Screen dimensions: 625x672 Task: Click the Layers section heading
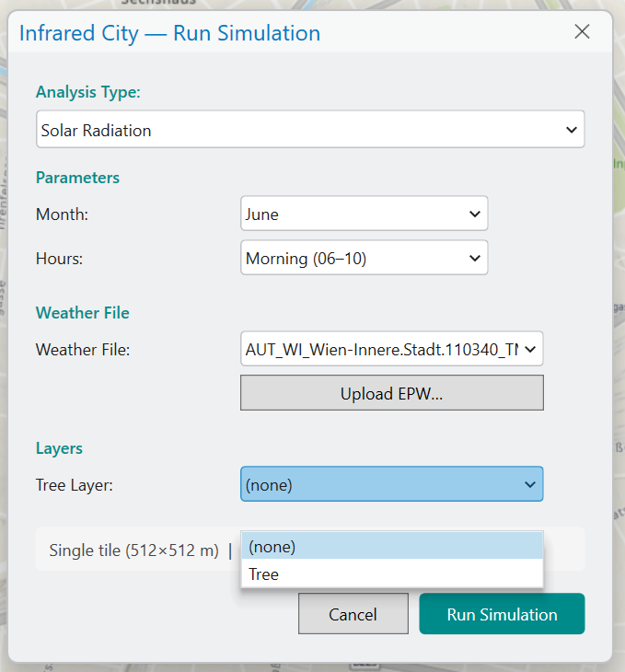point(59,448)
